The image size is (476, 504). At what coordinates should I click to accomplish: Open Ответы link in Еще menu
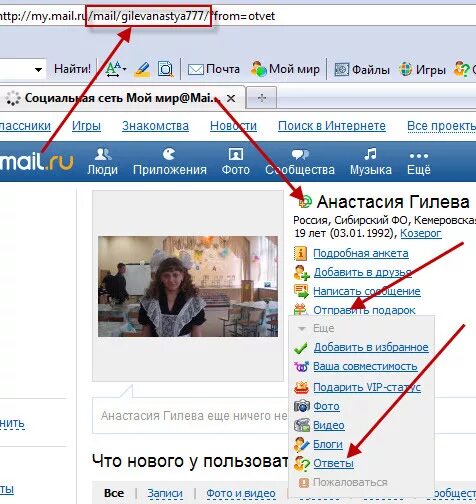pos(333,463)
